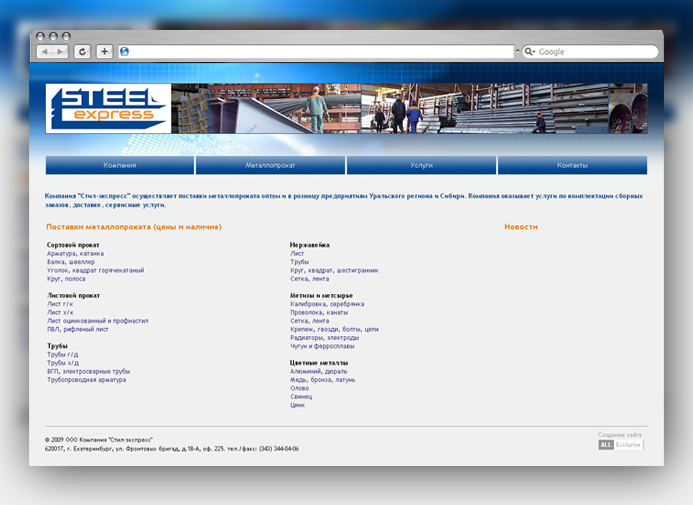
Task: Open Круг, квадрат, шестигранник link
Action: click(x=334, y=270)
